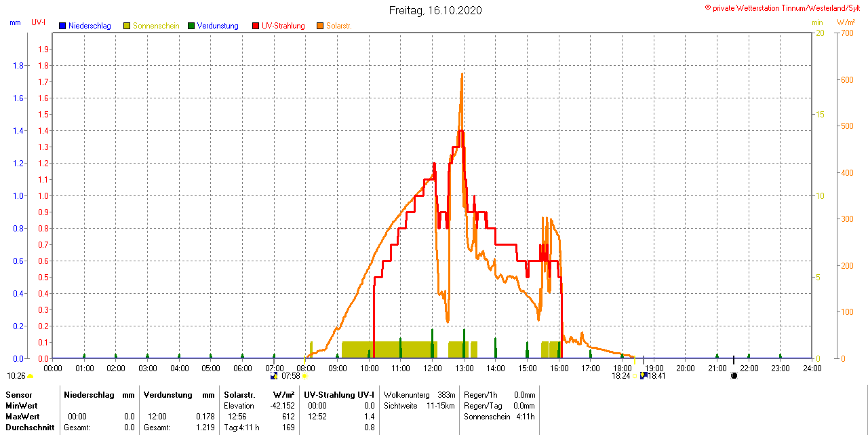
Task: Select the Verdunstung legend label
Action: tap(218, 26)
